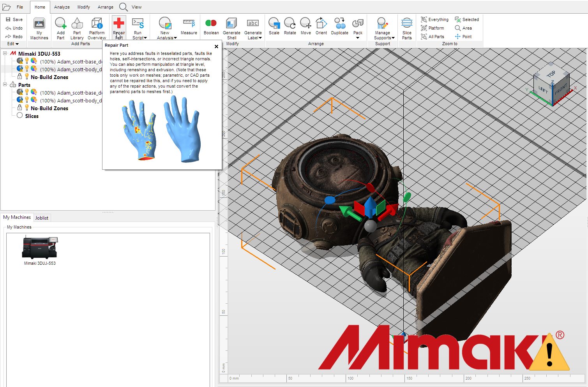Close the Repair Part tooltip

click(x=216, y=46)
